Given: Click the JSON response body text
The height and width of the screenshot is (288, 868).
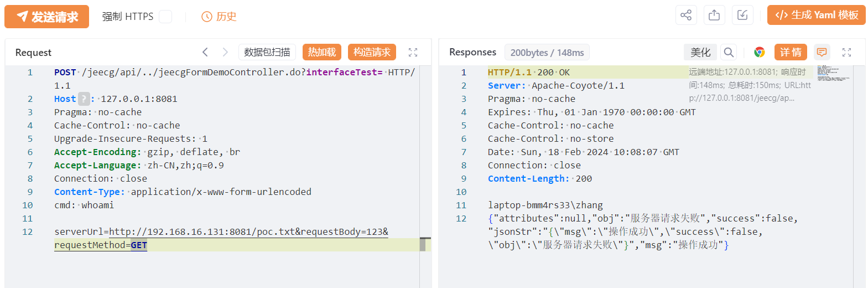Looking at the screenshot, I should click(643, 232).
